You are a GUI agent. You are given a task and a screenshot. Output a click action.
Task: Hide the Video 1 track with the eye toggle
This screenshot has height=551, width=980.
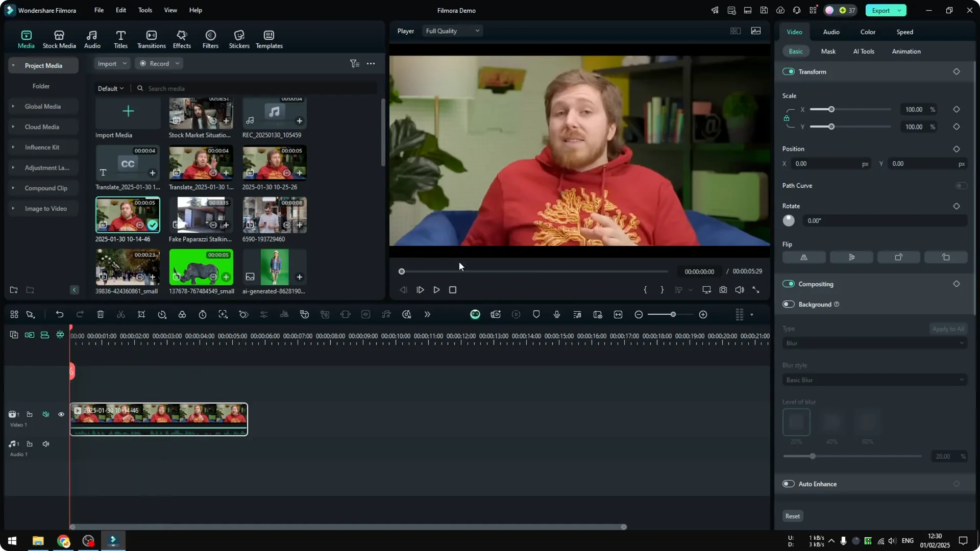[61, 414]
